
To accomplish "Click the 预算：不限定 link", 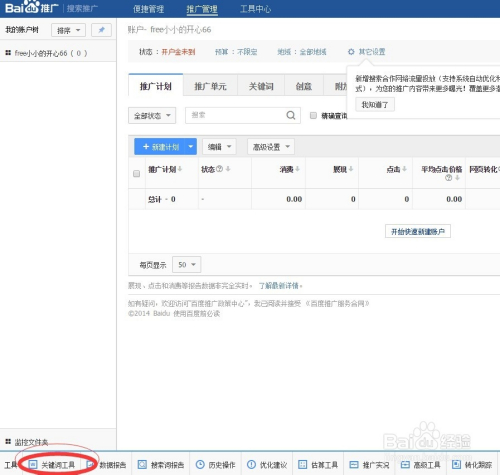I will (236, 52).
